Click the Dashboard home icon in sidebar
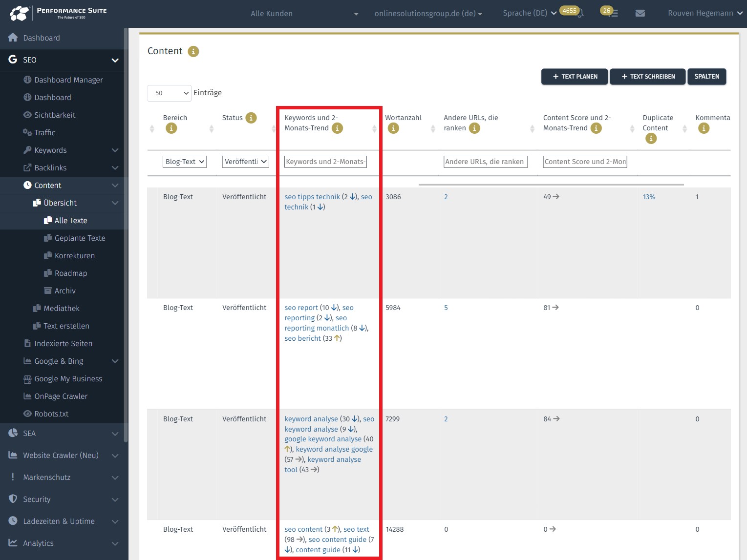Viewport: 747px width, 560px height. [x=13, y=38]
